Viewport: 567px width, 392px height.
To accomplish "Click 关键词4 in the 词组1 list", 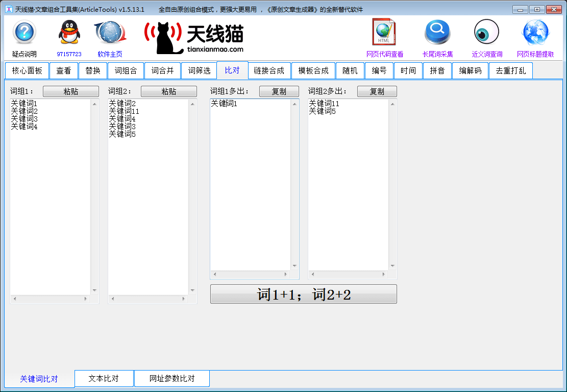I will coord(24,127).
